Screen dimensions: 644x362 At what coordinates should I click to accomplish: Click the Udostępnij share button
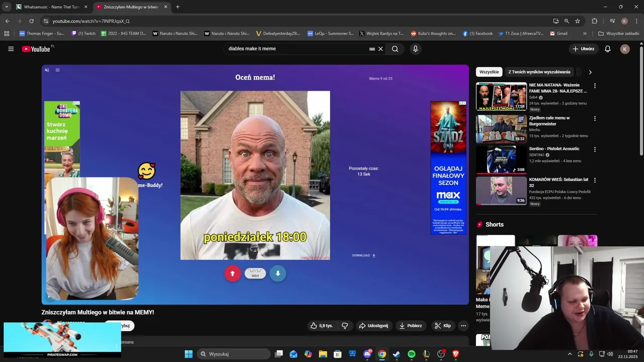[373, 326]
